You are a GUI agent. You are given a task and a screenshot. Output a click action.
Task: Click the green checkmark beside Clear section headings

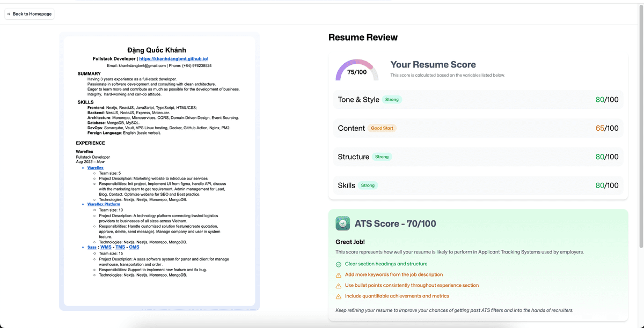coord(339,264)
